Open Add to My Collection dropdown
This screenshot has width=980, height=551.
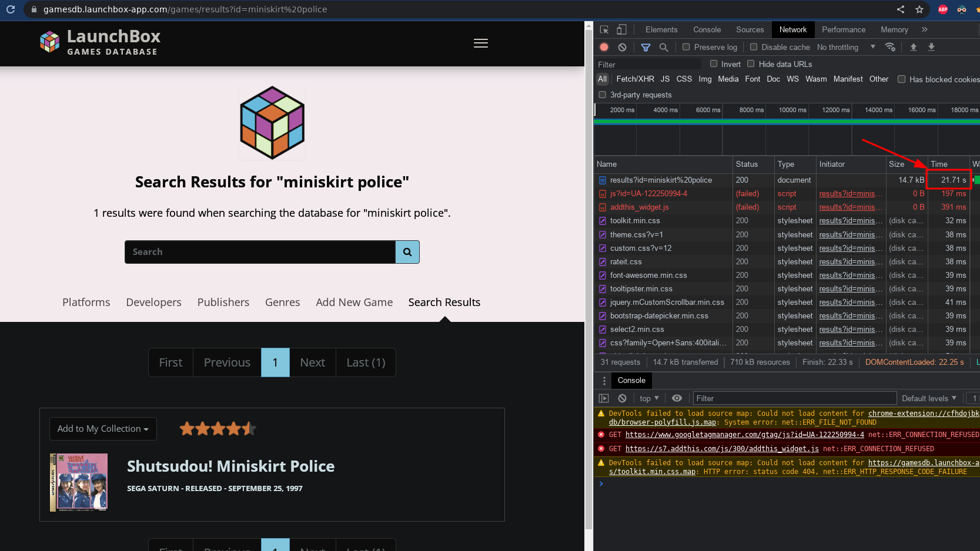click(103, 429)
